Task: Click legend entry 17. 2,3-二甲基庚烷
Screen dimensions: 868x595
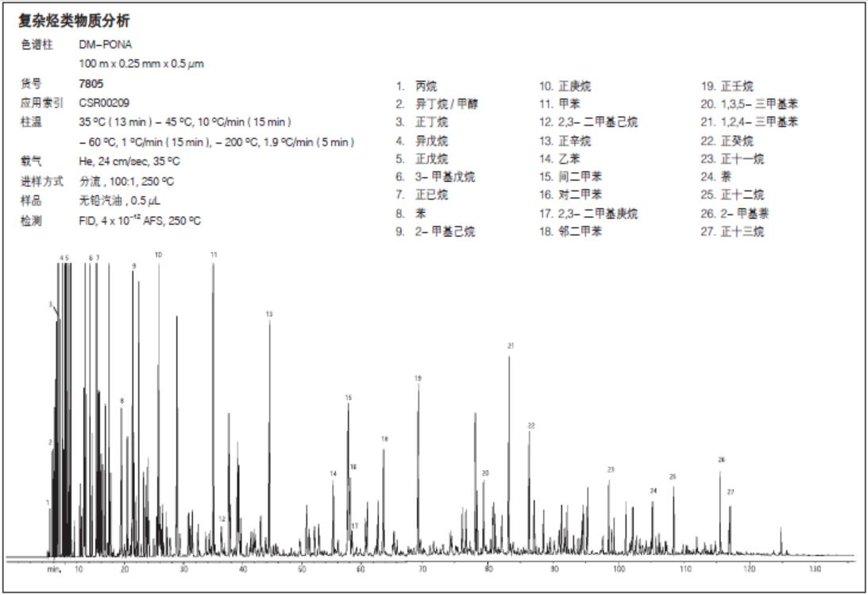Action: click(588, 214)
